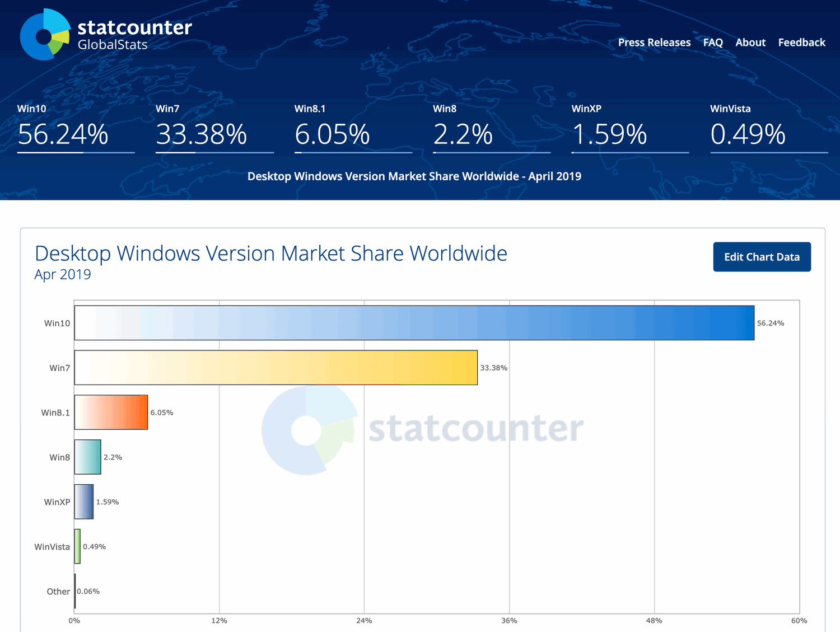Select the orange Win8.1 chart bar

pyautogui.click(x=111, y=413)
